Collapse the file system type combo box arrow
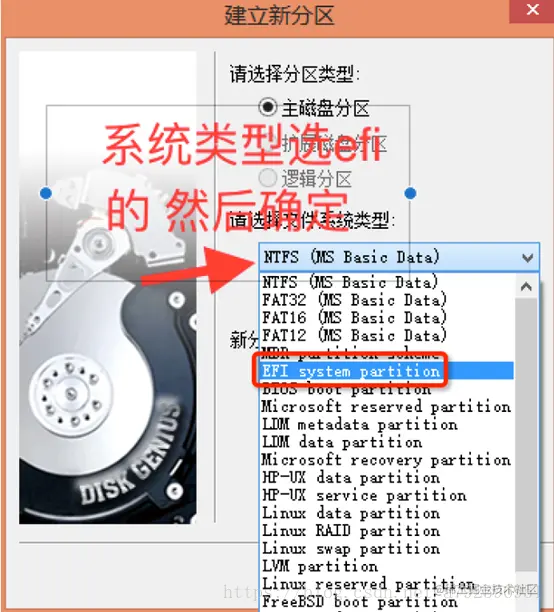The height and width of the screenshot is (612, 554). coord(527,258)
